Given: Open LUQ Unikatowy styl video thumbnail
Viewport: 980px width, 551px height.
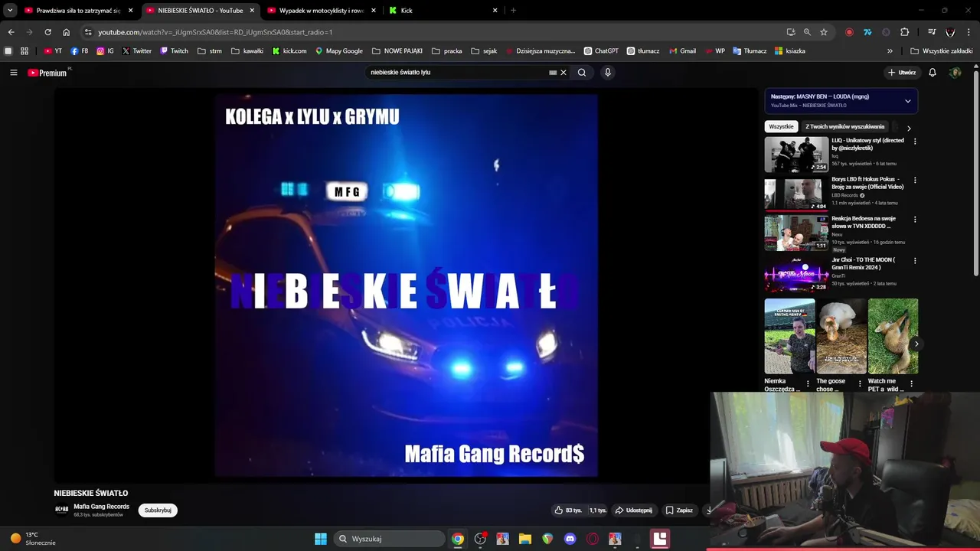Looking at the screenshot, I should click(x=796, y=155).
